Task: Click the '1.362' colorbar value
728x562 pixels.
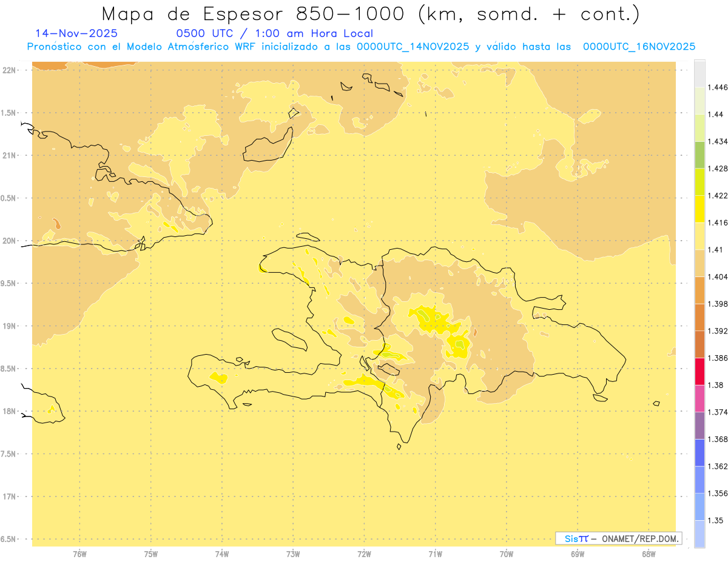Action: point(718,466)
